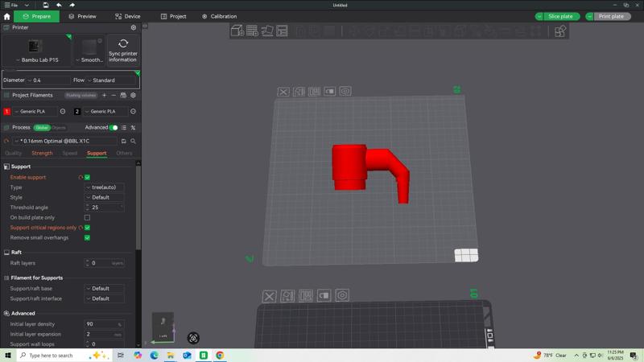Click the Home icon
This screenshot has width=644, height=362.
point(6,16)
